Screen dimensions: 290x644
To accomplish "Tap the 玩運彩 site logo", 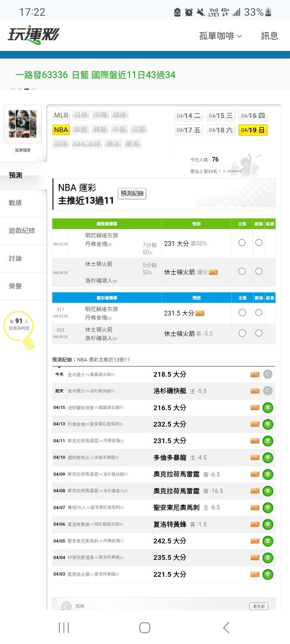I will point(33,35).
